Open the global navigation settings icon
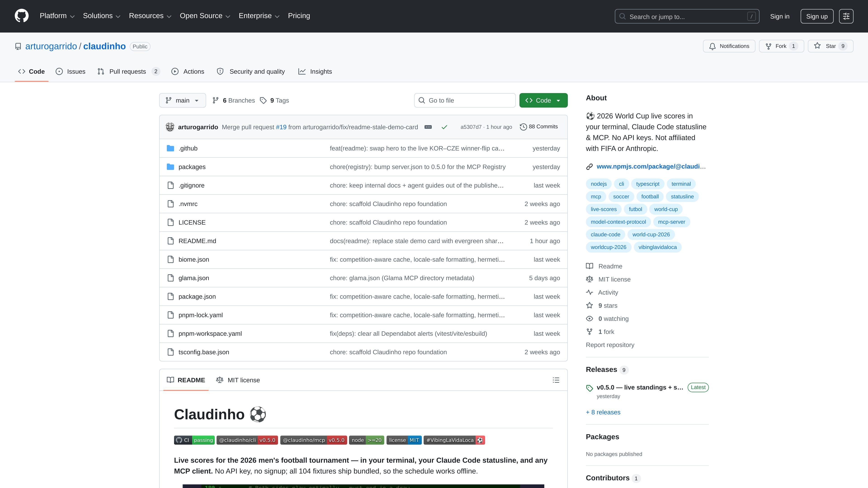The width and height of the screenshot is (868, 488). pyautogui.click(x=846, y=16)
